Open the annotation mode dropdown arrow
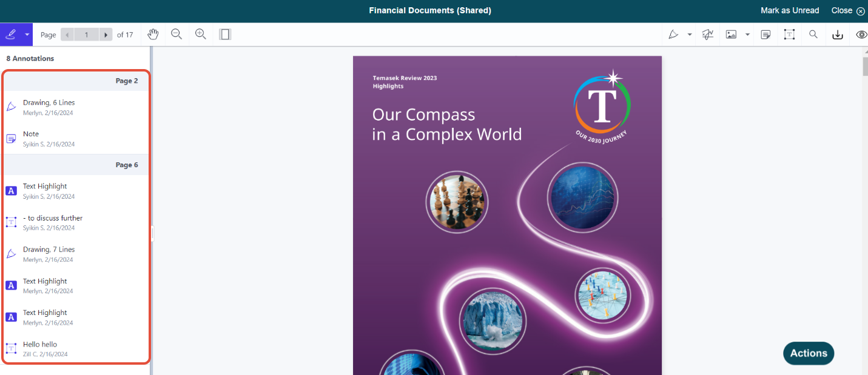 [27, 35]
